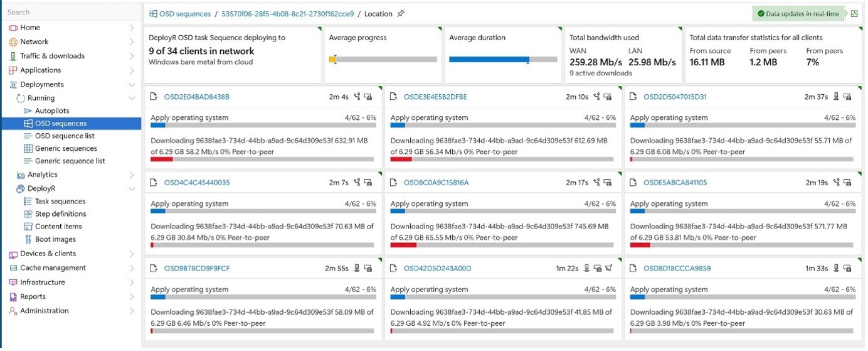This screenshot has height=351, width=868.
Task: Click the document icon beside OSD4C4C45440035
Action: [x=154, y=183]
